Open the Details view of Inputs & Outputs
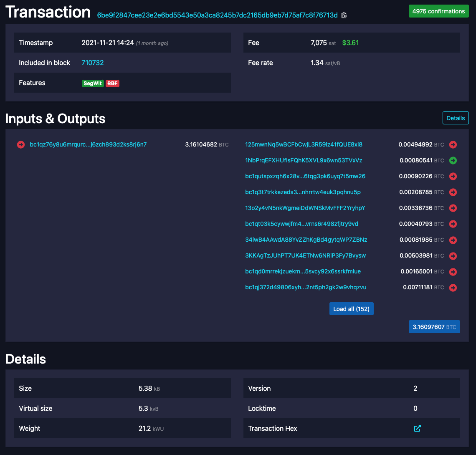 tap(455, 118)
